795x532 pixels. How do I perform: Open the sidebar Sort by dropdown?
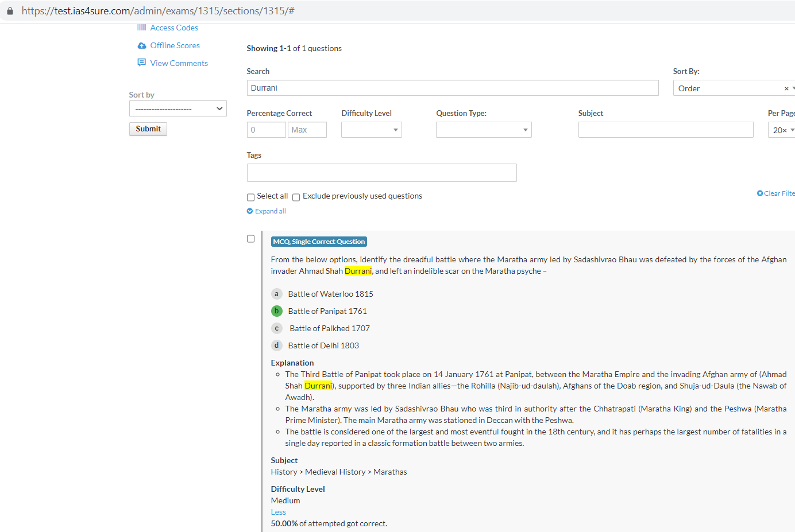pyautogui.click(x=178, y=108)
